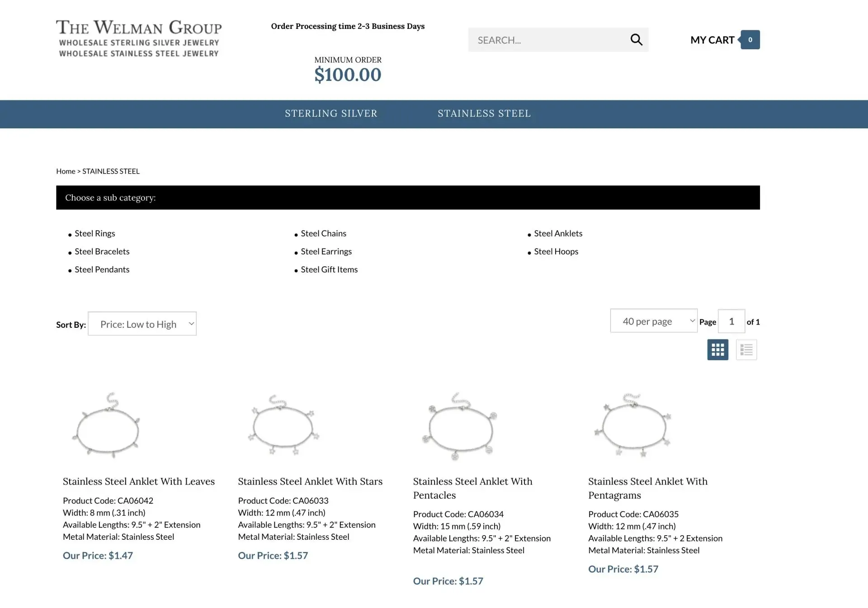
Task: Select Steel Hoops subcategory
Action: click(556, 251)
